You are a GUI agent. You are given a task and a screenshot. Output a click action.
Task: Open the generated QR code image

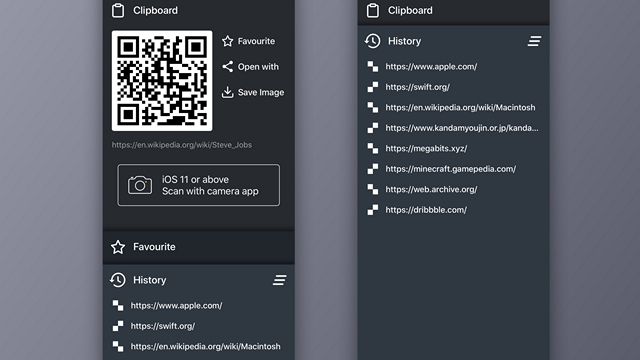point(162,81)
